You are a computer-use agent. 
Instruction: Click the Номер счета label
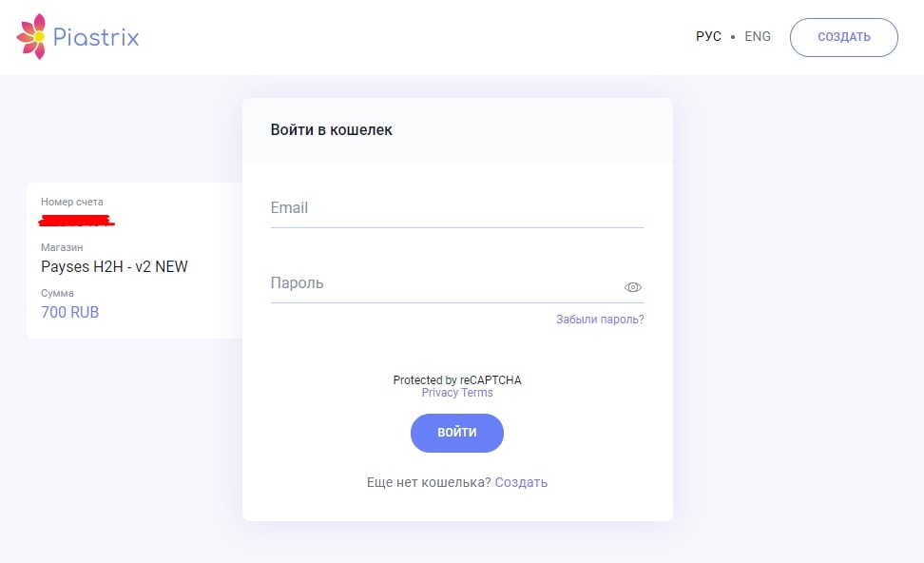pos(72,202)
